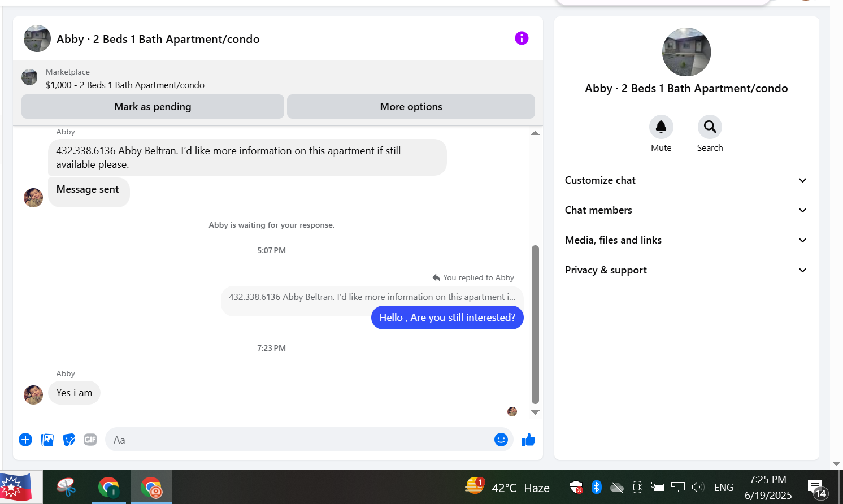Expand Privacy & support section
This screenshot has height=504, width=843.
tap(686, 270)
